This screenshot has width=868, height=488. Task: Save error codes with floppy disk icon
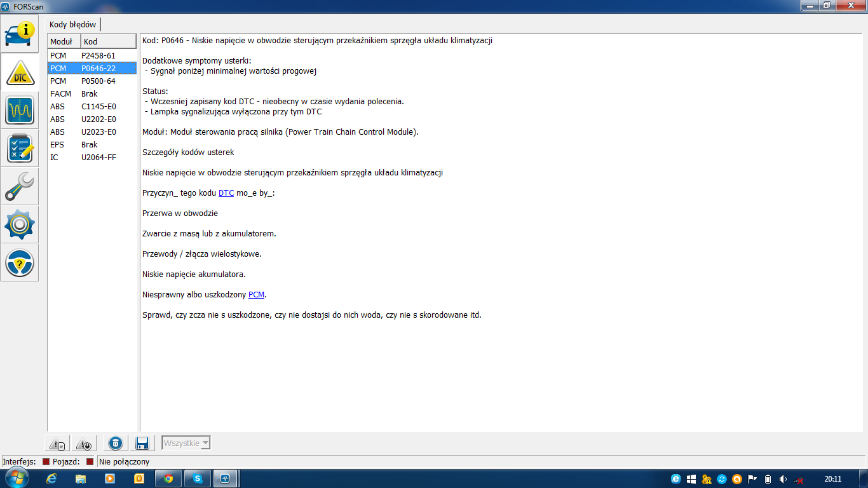click(142, 444)
